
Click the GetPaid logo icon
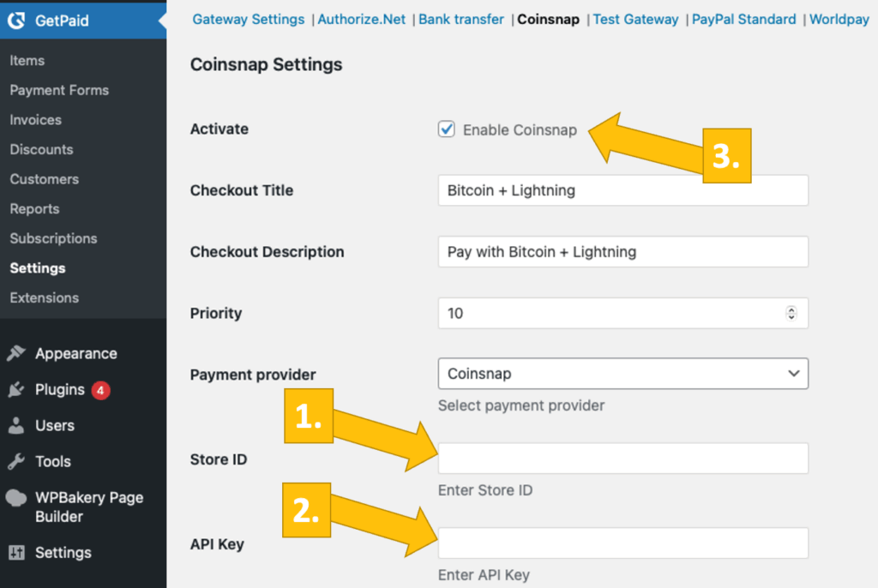16,21
